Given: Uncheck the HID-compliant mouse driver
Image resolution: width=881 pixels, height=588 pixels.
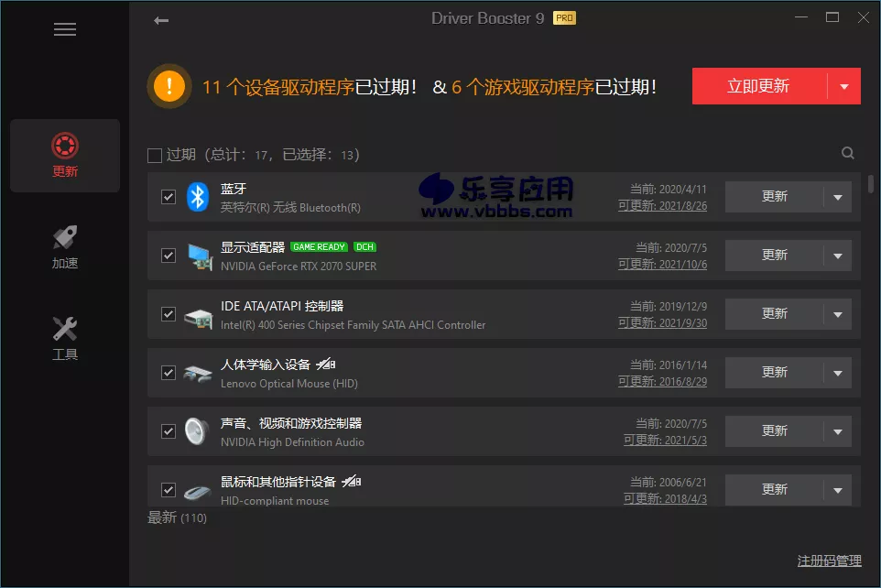Looking at the screenshot, I should 168,489.
